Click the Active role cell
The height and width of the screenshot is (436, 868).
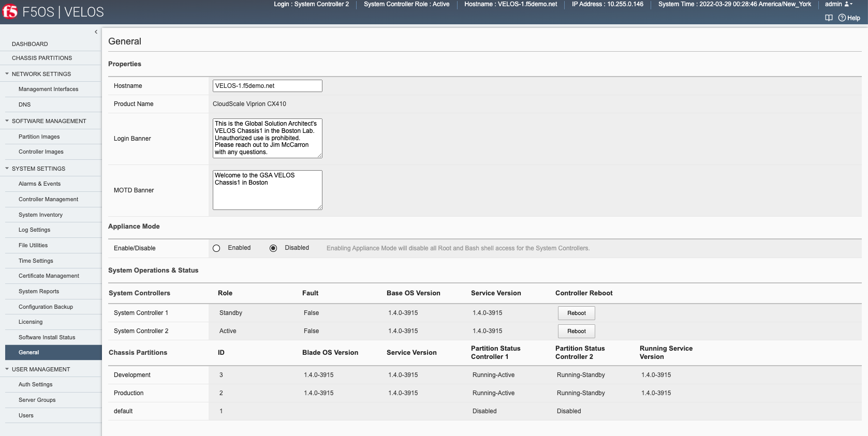pos(228,331)
